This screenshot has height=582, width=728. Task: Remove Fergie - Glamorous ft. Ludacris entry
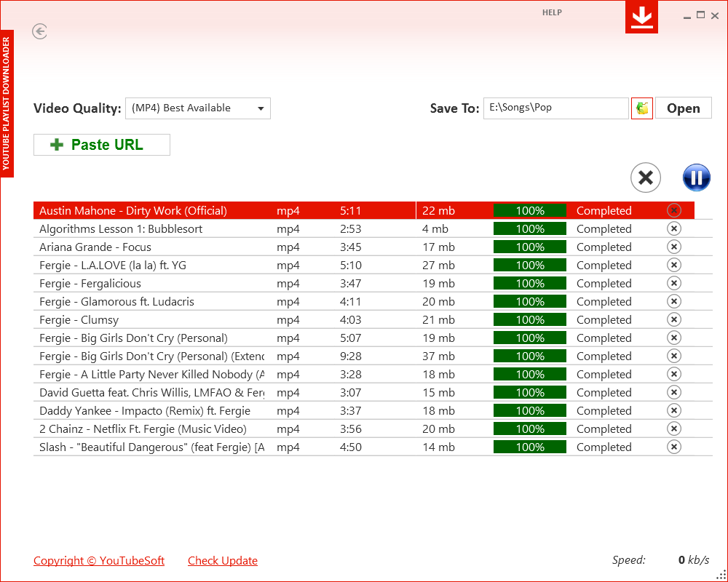(x=673, y=301)
